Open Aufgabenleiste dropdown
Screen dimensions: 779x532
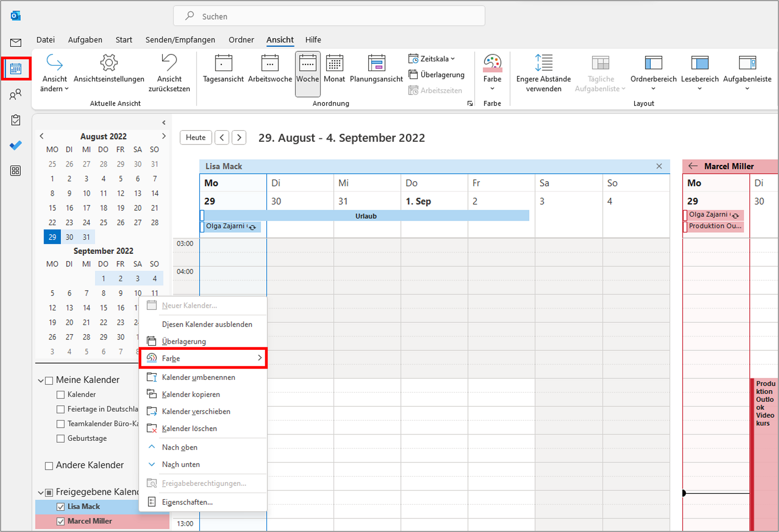pos(747,73)
